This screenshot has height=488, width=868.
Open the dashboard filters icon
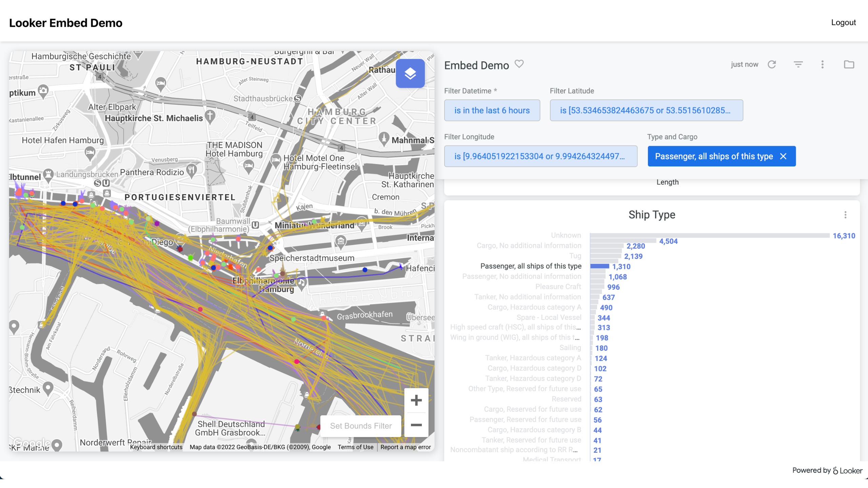[798, 64]
